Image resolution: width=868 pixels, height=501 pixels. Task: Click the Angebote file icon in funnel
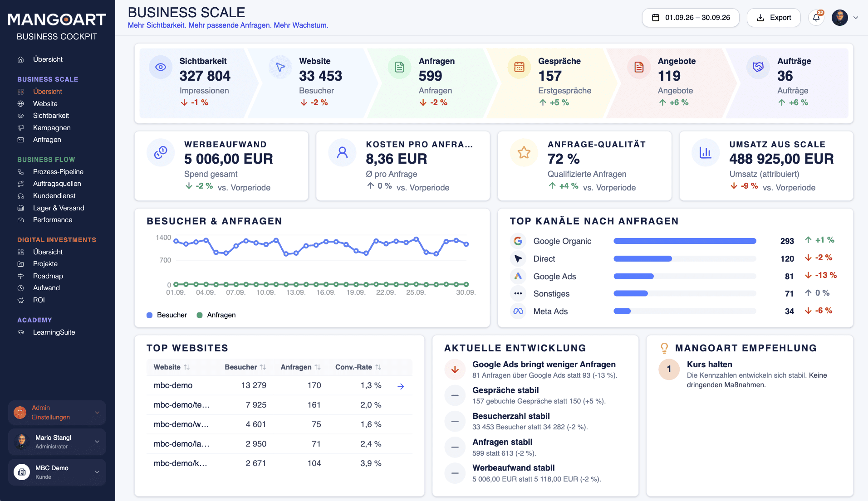point(639,67)
